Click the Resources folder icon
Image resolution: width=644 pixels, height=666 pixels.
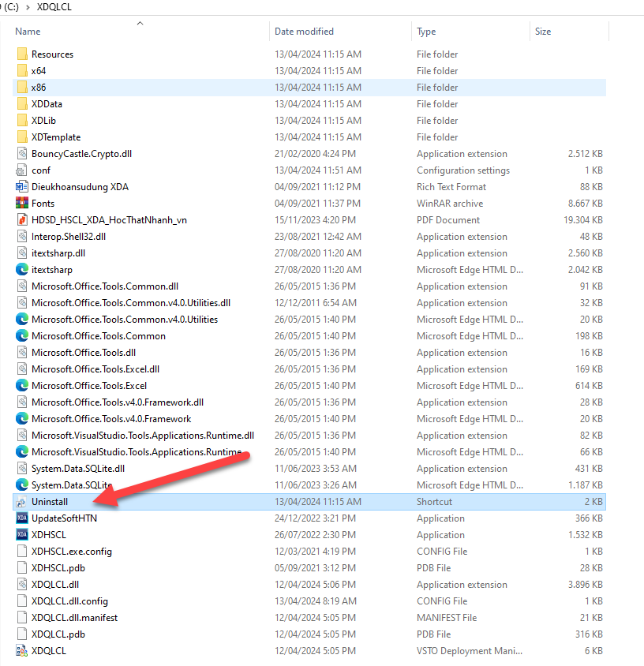pos(22,54)
